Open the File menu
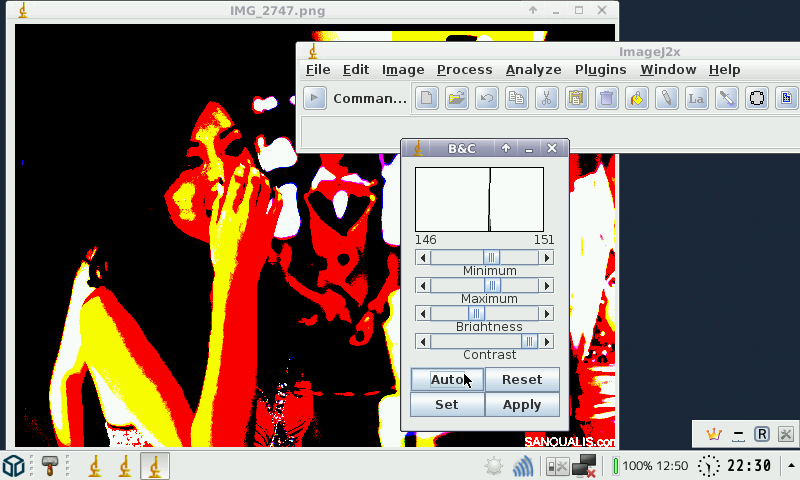The width and height of the screenshot is (800, 480). pyautogui.click(x=318, y=69)
